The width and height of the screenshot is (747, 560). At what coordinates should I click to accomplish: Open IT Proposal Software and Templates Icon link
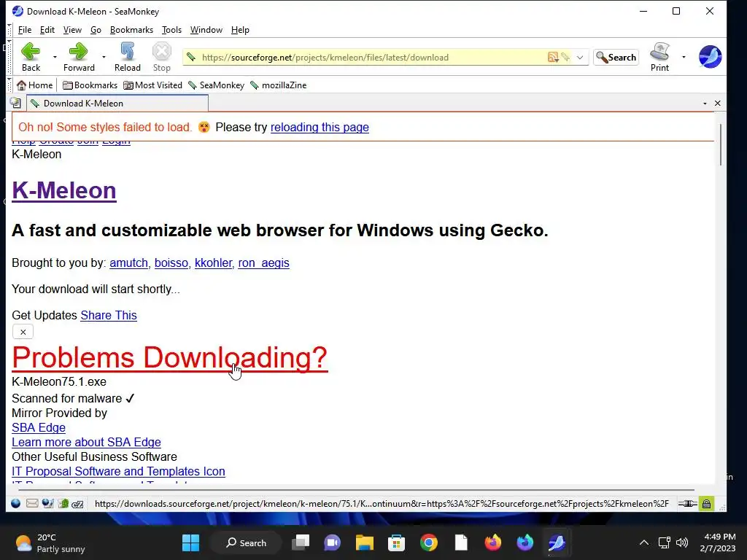118,472
